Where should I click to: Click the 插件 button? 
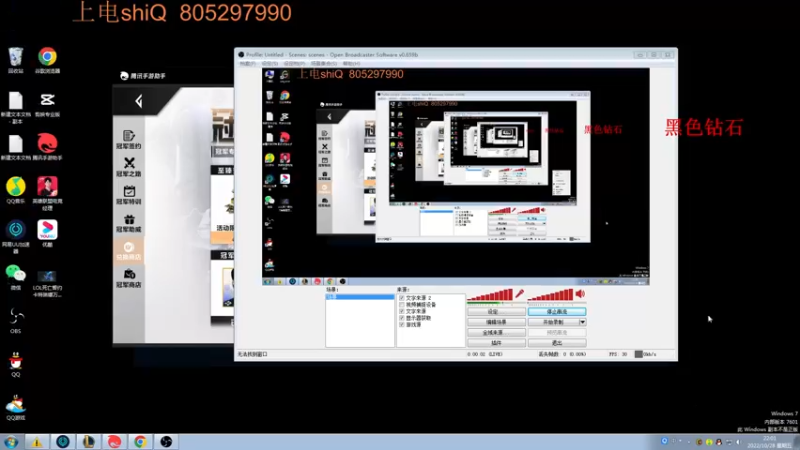496,343
